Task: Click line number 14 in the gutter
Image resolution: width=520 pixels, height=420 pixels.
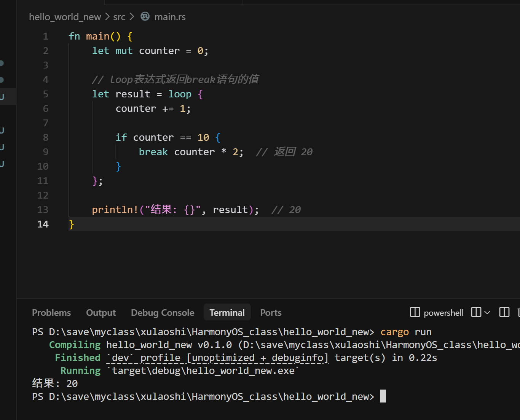Action: [43, 224]
